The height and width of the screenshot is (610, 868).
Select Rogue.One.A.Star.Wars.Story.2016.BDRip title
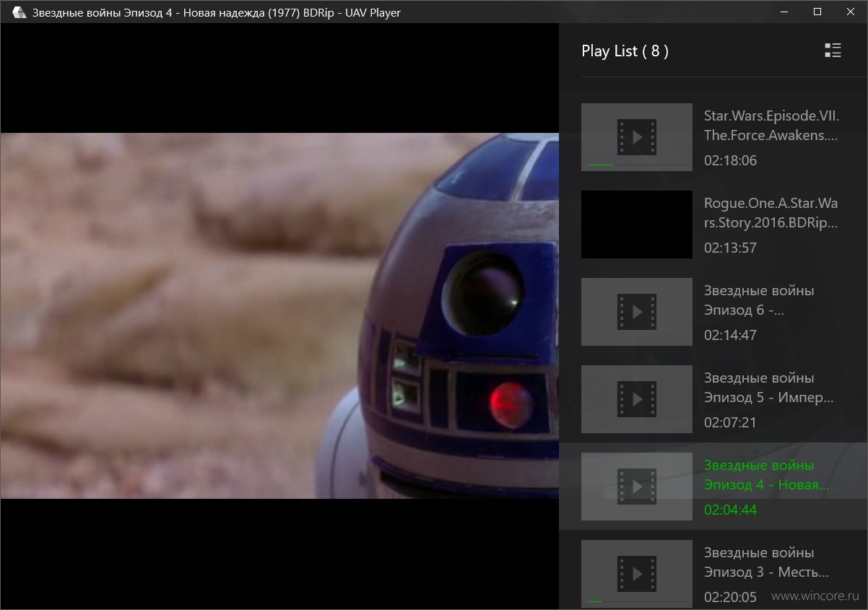(771, 212)
